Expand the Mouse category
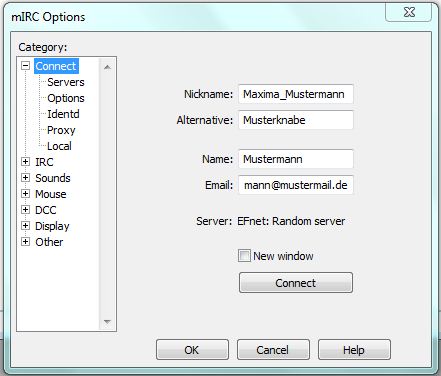The width and height of the screenshot is (441, 376). pyautogui.click(x=25, y=194)
